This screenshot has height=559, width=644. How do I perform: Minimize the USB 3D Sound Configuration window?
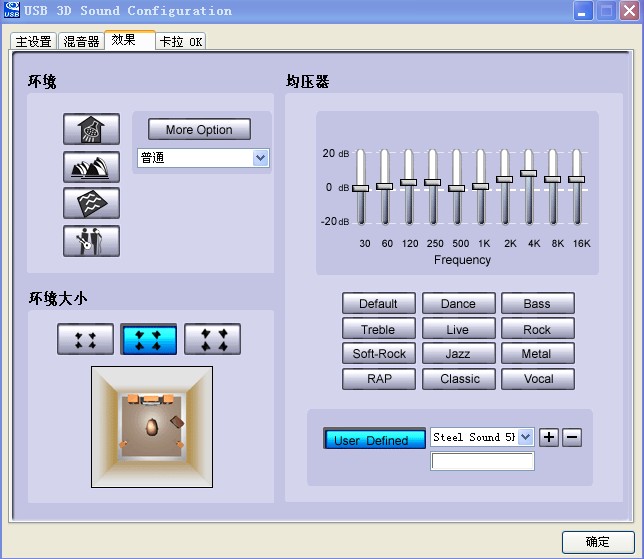click(583, 10)
